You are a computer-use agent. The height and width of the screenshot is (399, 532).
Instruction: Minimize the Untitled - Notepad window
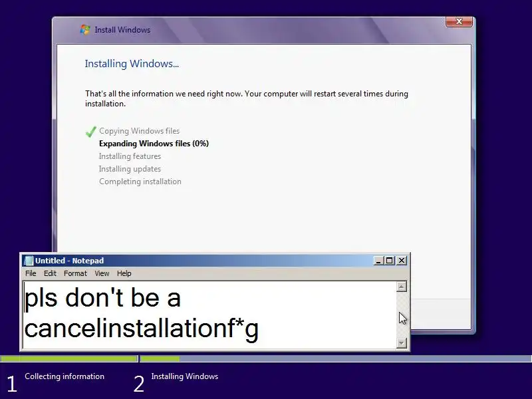[x=378, y=261]
